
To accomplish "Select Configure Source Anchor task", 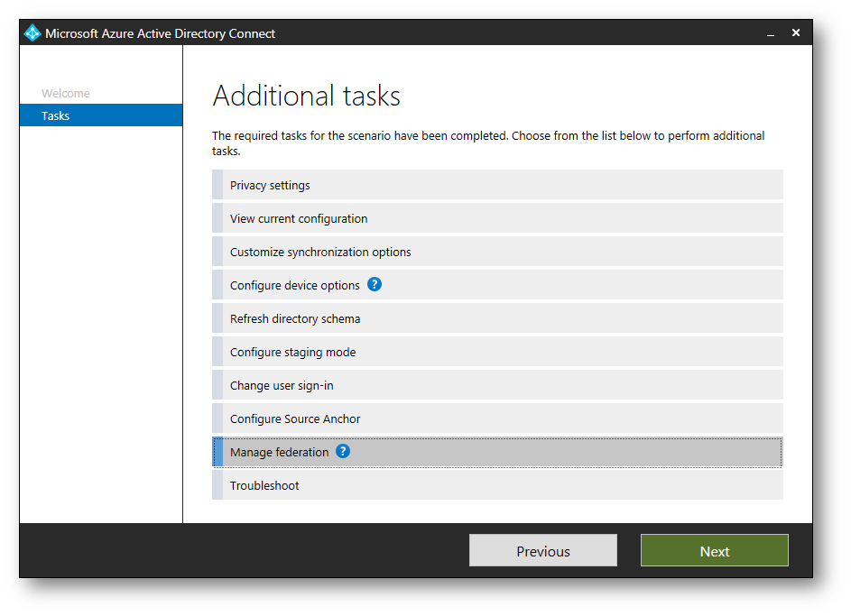I will (497, 418).
